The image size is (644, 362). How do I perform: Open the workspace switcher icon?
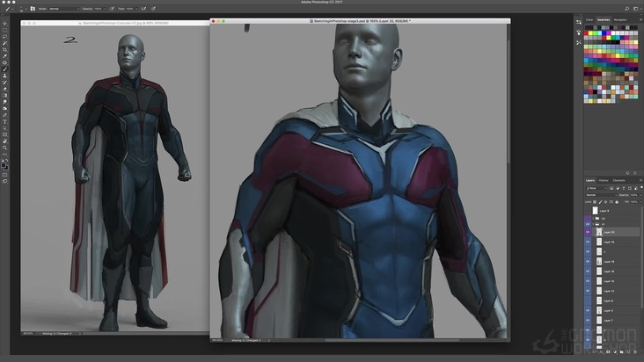pyautogui.click(x=636, y=8)
